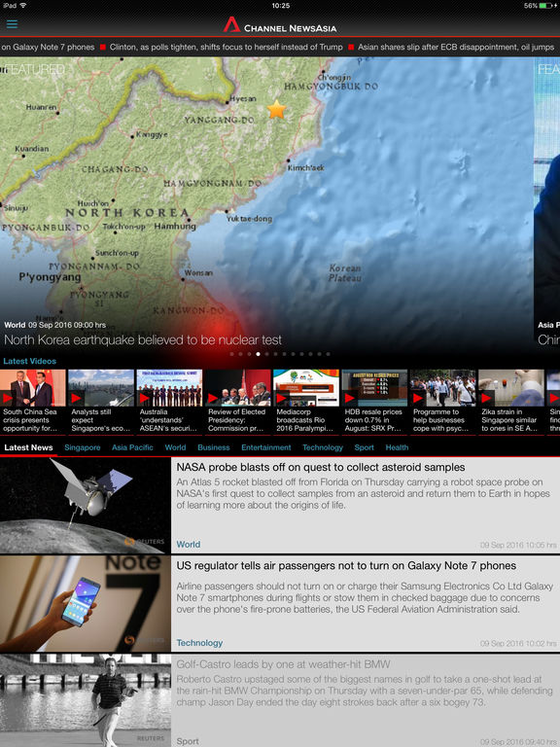The width and height of the screenshot is (560, 747).
Task: Open the hamburger menu icon
Action: coord(12,23)
